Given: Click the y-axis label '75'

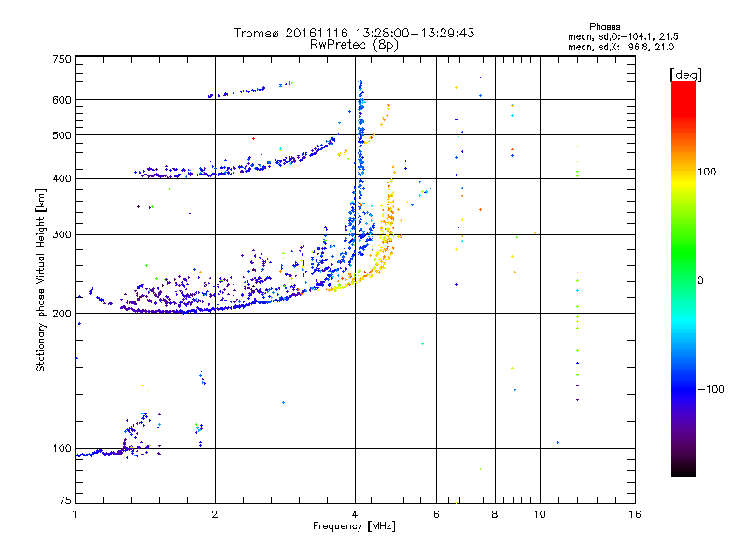Looking at the screenshot, I should click(65, 500).
